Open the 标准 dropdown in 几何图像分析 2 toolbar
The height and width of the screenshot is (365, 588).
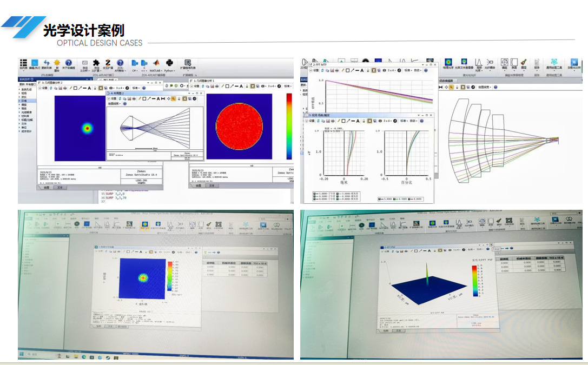136,88
